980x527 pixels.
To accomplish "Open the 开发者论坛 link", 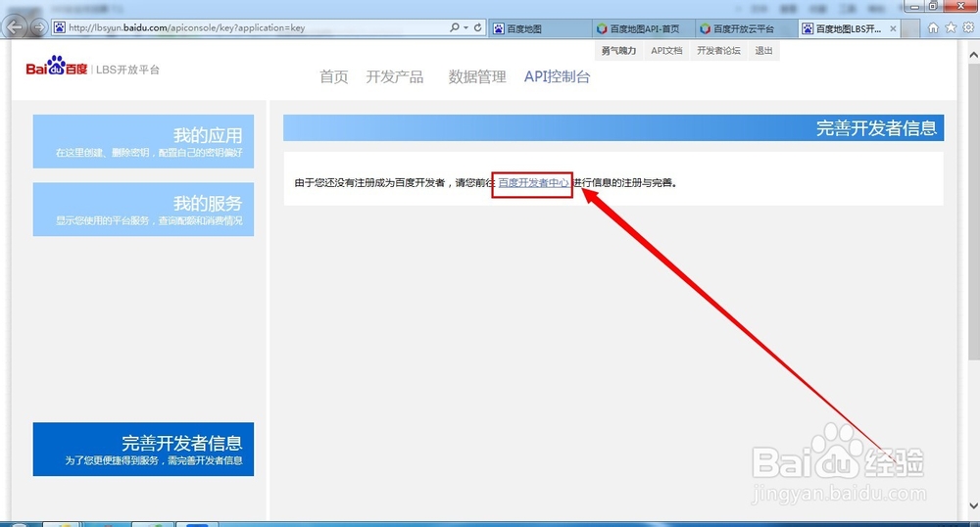I will click(718, 51).
